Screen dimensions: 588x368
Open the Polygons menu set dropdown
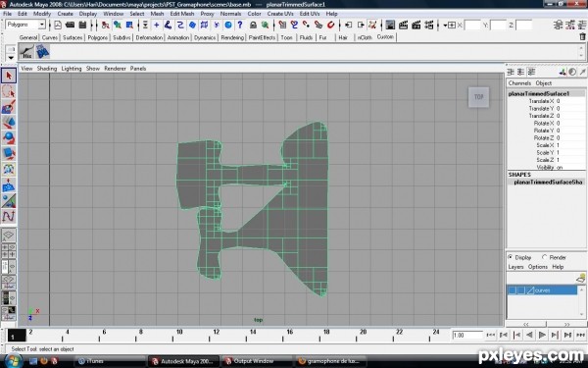[25, 25]
